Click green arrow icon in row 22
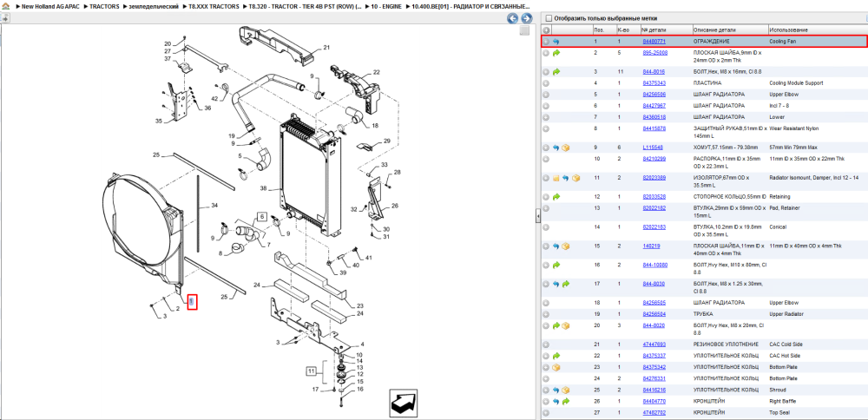 (556, 356)
